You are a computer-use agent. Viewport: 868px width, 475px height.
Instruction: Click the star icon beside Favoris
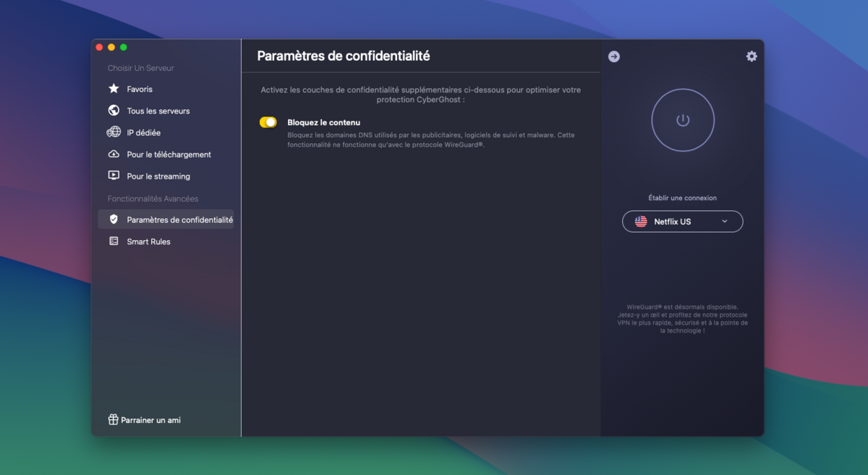coord(114,89)
